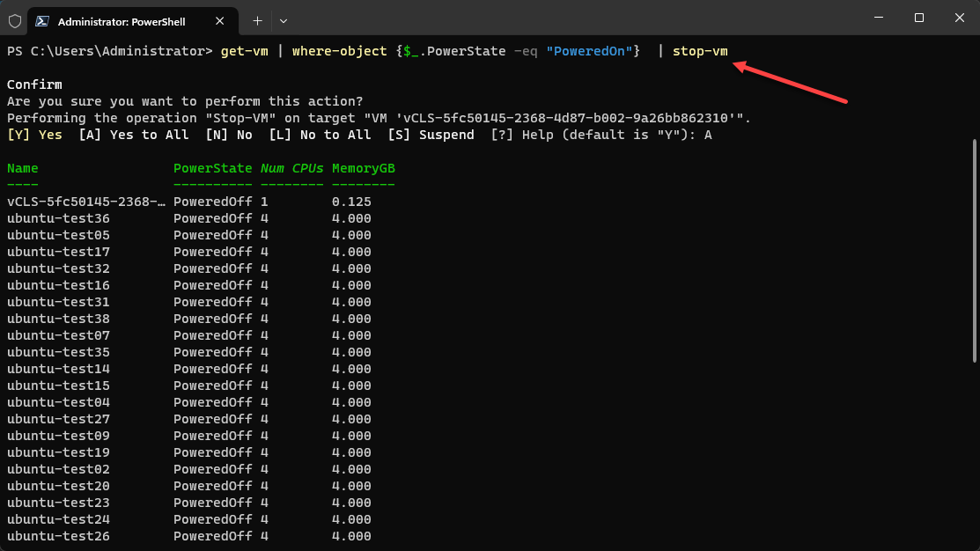Screen dimensions: 980x551
Task: Expand the new tab profile dropdown chevron
Action: (x=284, y=20)
